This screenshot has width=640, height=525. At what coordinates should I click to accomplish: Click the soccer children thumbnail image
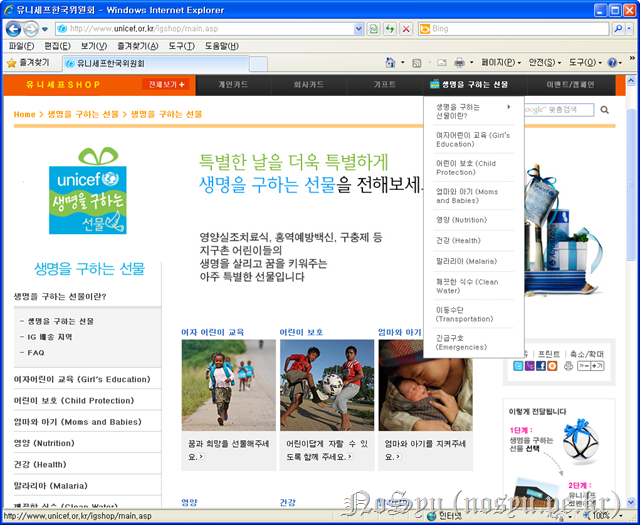[x=327, y=385]
